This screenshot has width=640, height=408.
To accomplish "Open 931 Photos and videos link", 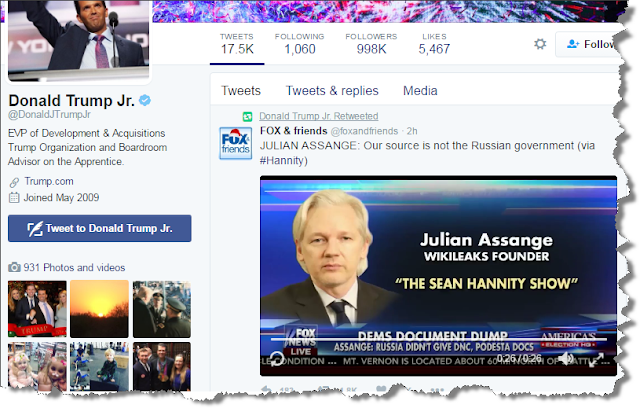I will coord(74,268).
